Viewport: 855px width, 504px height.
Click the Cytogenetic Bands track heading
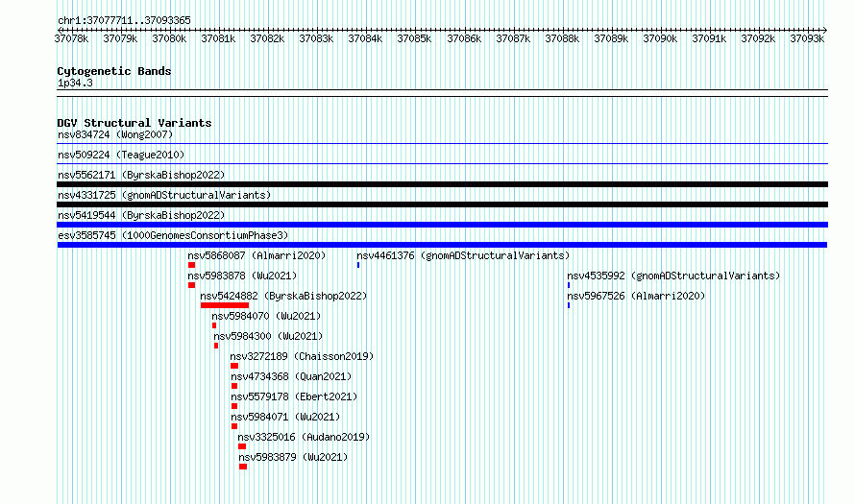[114, 71]
